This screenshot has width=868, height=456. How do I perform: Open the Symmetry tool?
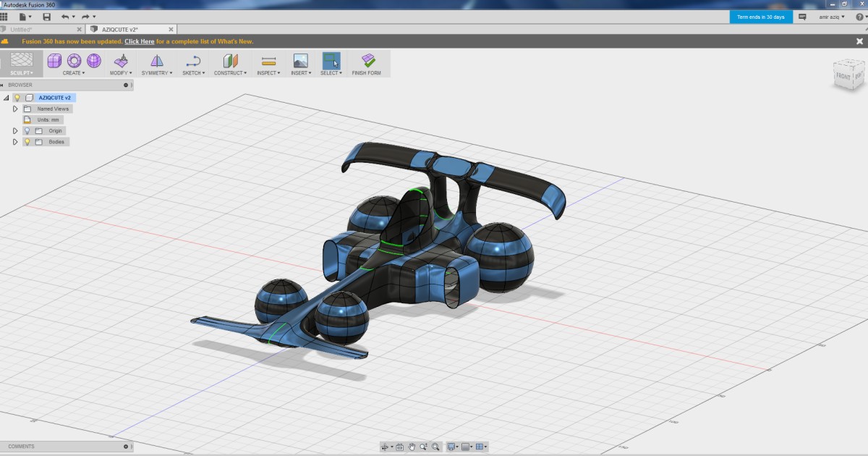(156, 63)
